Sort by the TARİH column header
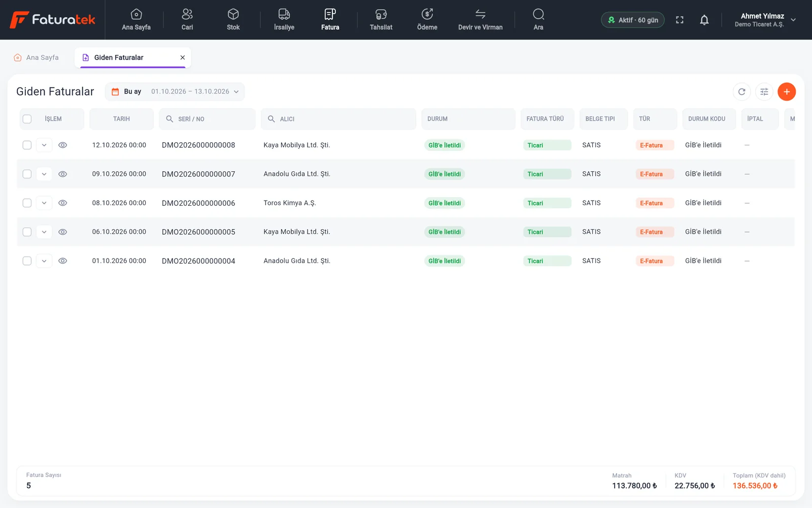812x508 pixels. [121, 119]
